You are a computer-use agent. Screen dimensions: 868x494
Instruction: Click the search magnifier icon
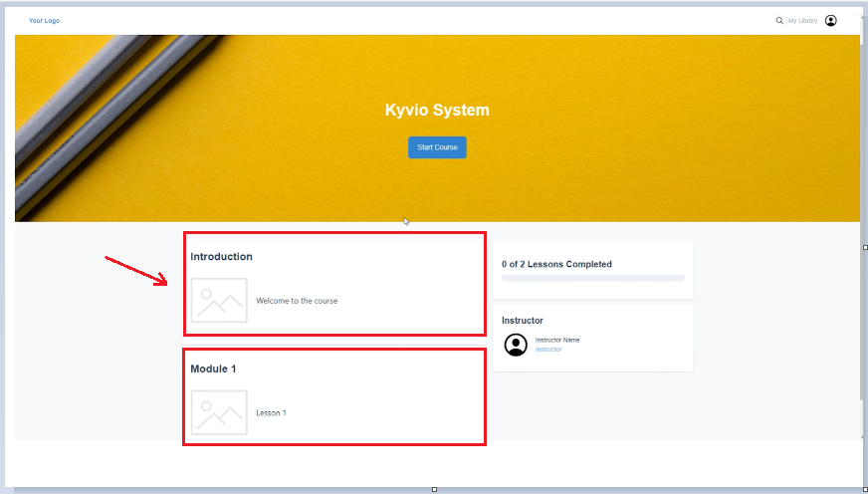(x=779, y=20)
